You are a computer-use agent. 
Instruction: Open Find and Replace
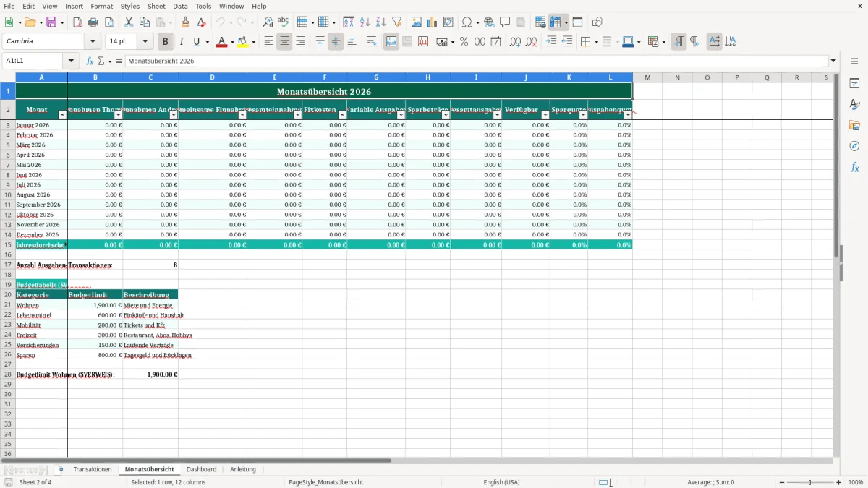click(268, 22)
